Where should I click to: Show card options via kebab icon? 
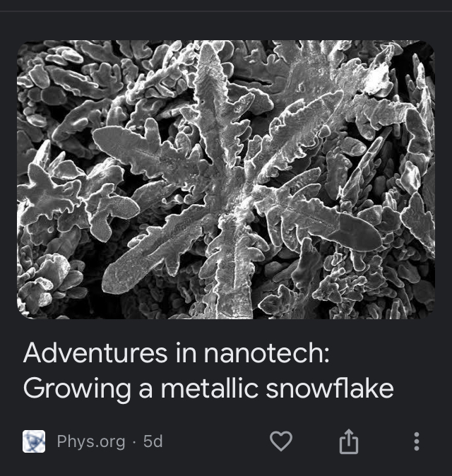417,441
